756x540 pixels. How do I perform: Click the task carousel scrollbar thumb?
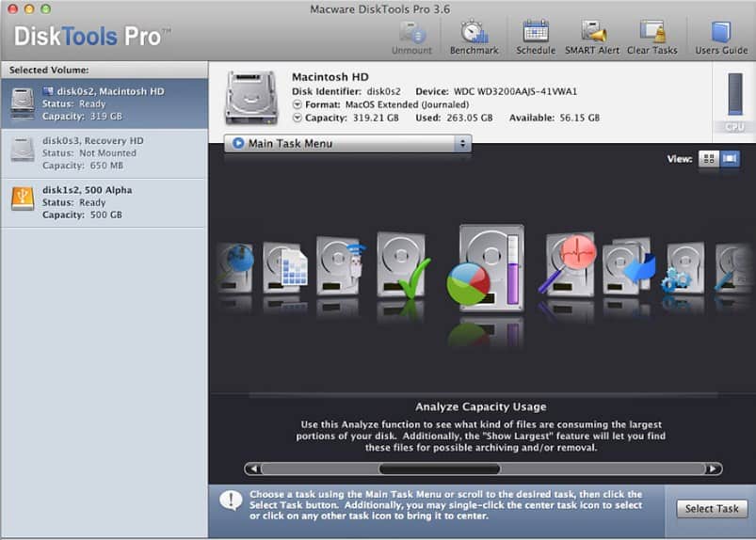point(440,469)
